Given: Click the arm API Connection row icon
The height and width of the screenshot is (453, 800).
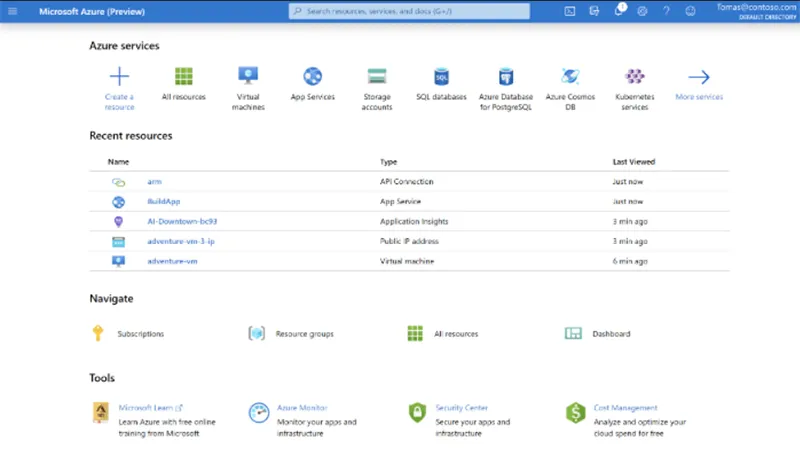Looking at the screenshot, I should [118, 182].
